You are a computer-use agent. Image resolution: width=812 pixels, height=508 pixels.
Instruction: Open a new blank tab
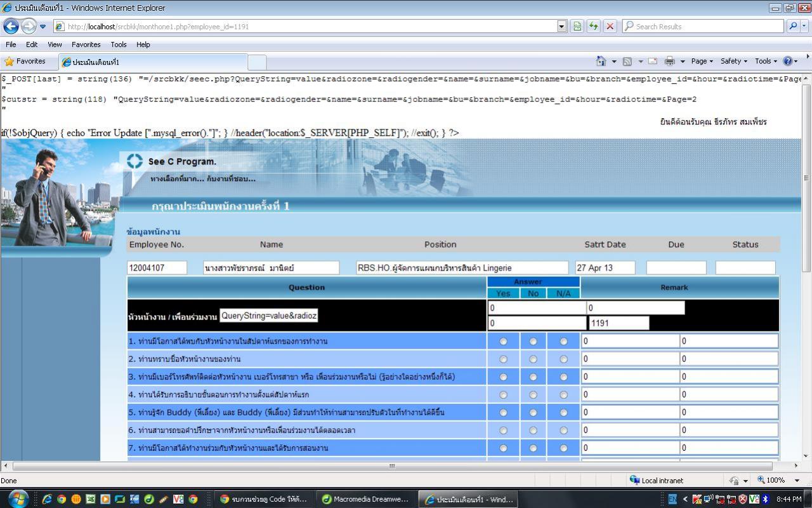pyautogui.click(x=256, y=62)
